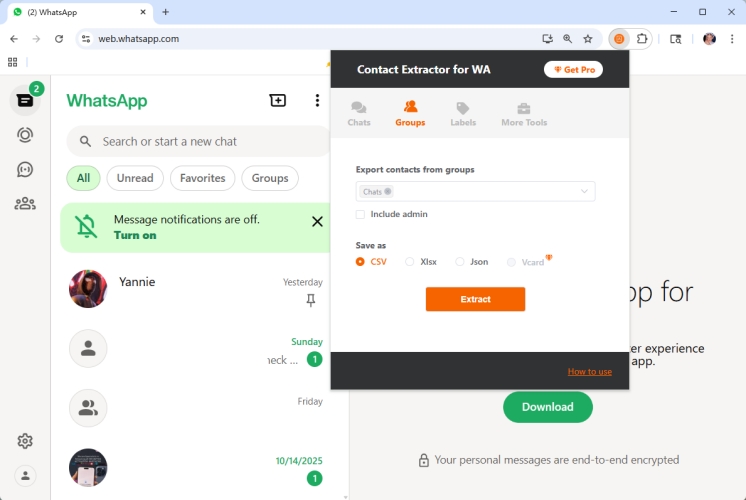Open the Communities icon in sidebar

25,204
